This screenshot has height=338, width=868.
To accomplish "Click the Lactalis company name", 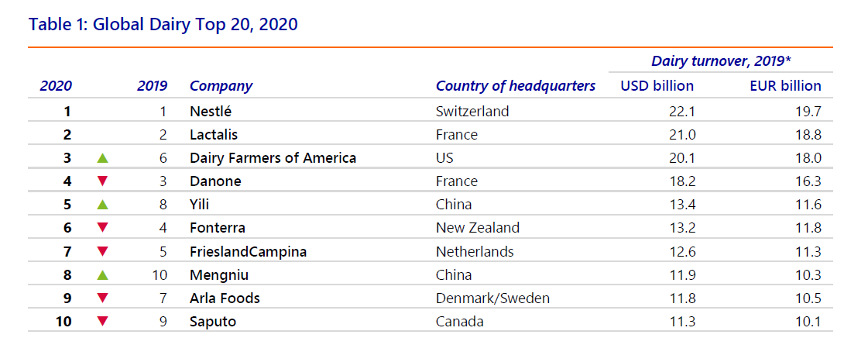I will pos(215,134).
